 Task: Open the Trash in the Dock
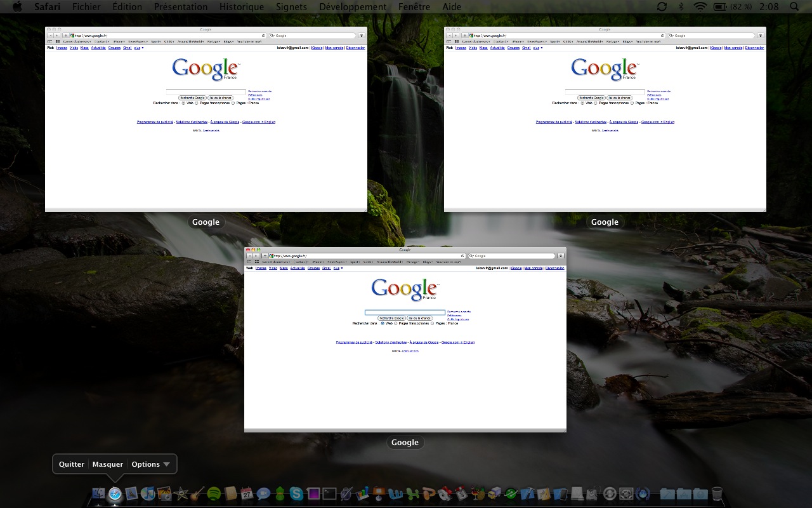(x=717, y=493)
